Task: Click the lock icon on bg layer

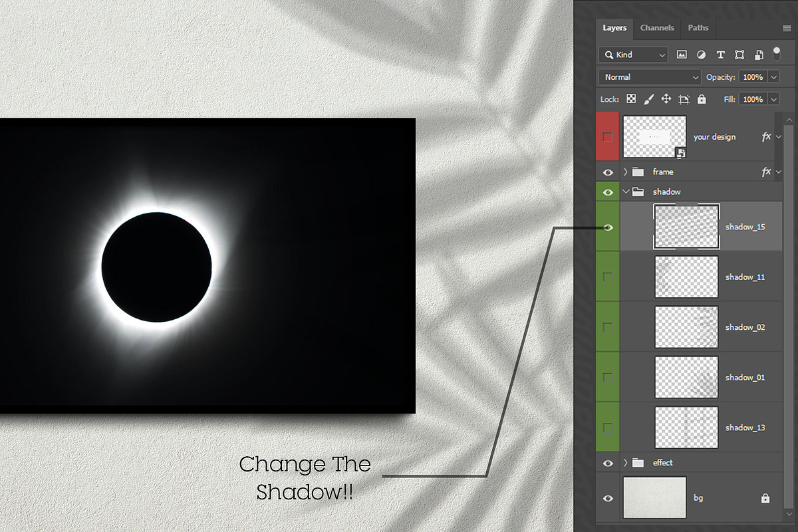Action: tap(765, 498)
